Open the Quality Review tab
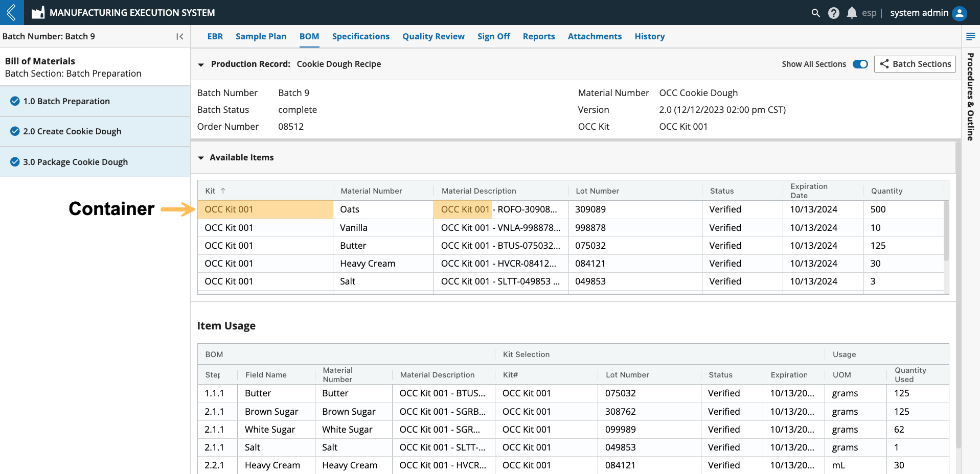 click(x=434, y=36)
